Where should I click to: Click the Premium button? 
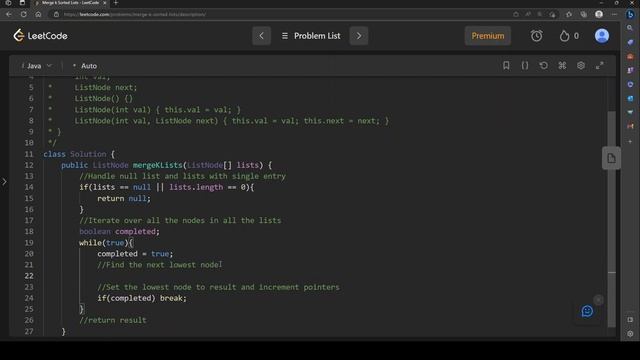(x=488, y=36)
